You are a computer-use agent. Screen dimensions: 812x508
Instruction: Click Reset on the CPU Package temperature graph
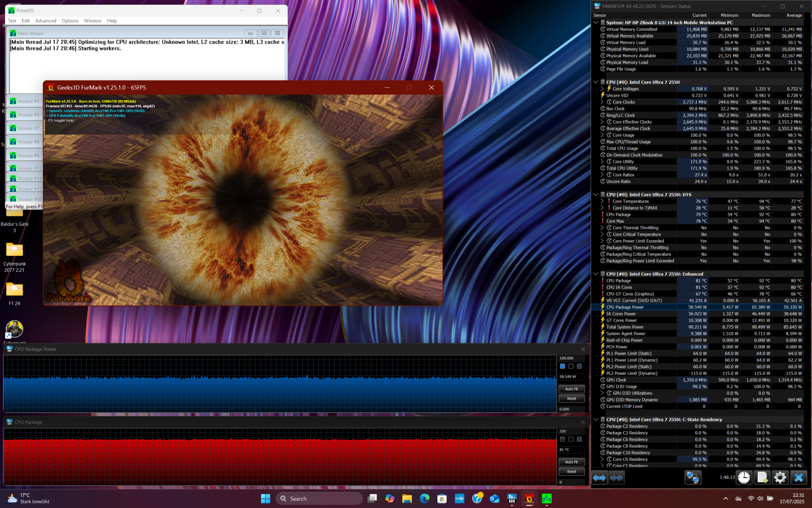click(571, 472)
